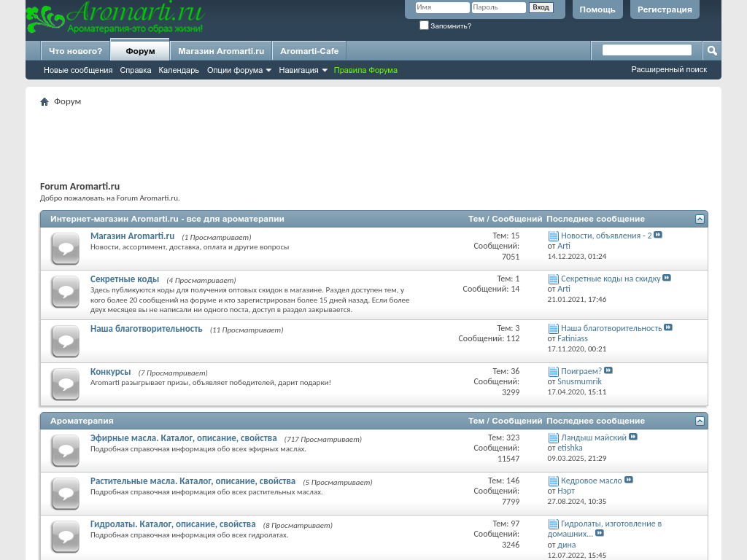Go to last post arrow beside Секретные коды
The image size is (747, 560).
click(667, 279)
